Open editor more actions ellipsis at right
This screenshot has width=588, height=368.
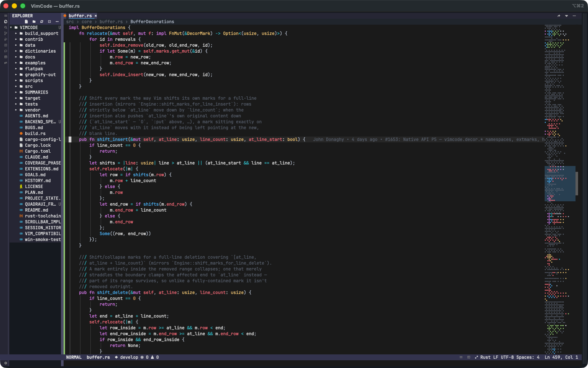click(574, 16)
